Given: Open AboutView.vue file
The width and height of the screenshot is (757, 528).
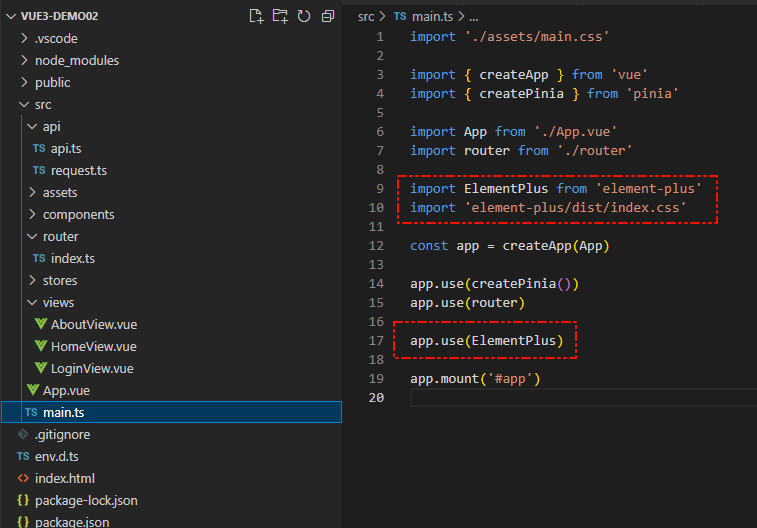Looking at the screenshot, I should pos(94,324).
